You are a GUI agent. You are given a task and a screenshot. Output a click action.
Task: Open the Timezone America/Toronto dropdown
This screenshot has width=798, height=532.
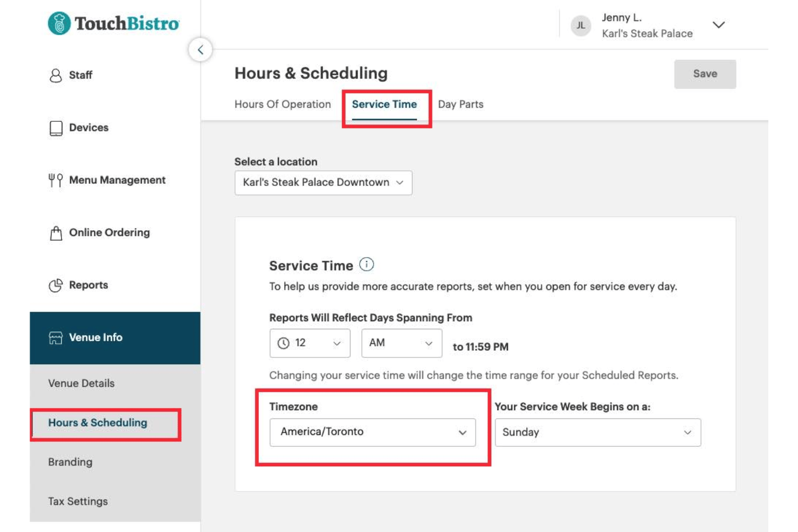point(373,432)
